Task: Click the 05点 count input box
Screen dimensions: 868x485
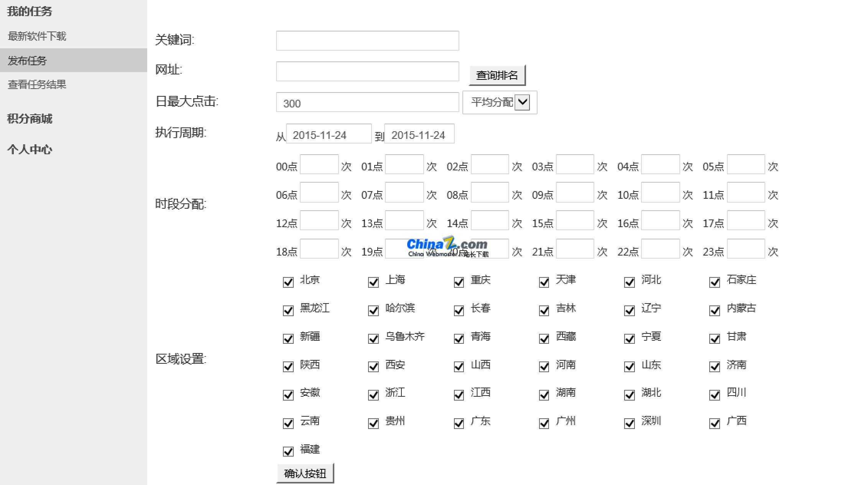Action: click(x=746, y=164)
